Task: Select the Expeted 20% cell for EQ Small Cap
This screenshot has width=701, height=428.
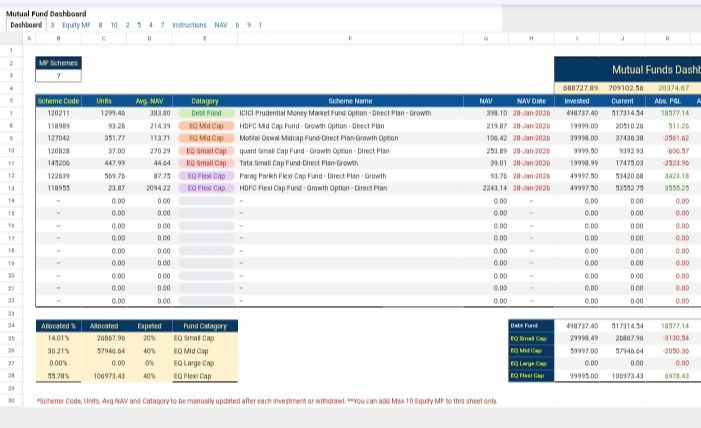Action: (149, 339)
